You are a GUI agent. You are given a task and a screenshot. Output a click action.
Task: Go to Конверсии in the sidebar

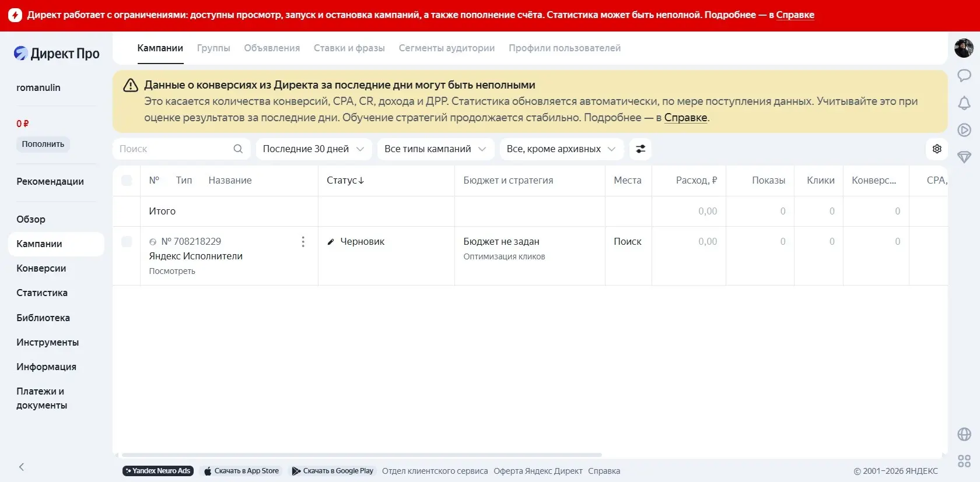(x=41, y=268)
